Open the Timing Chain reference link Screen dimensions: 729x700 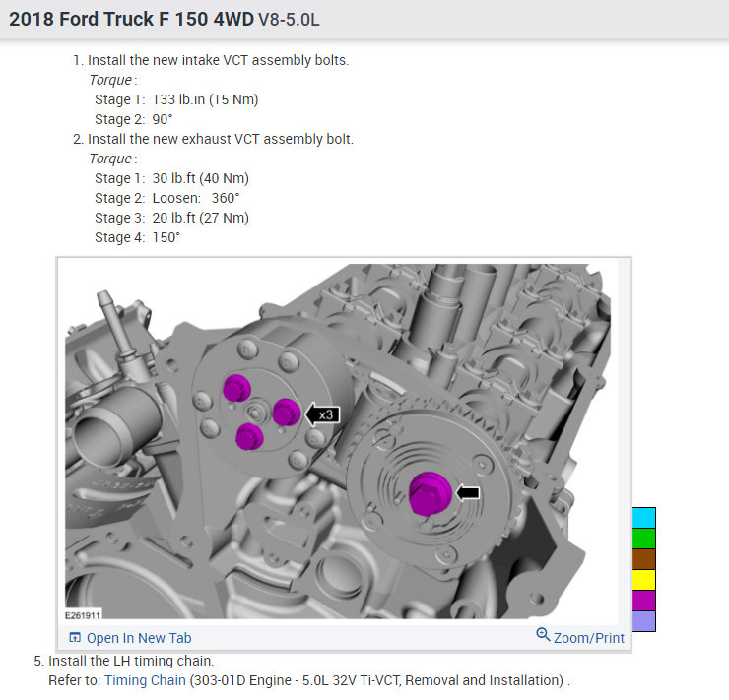click(x=145, y=680)
